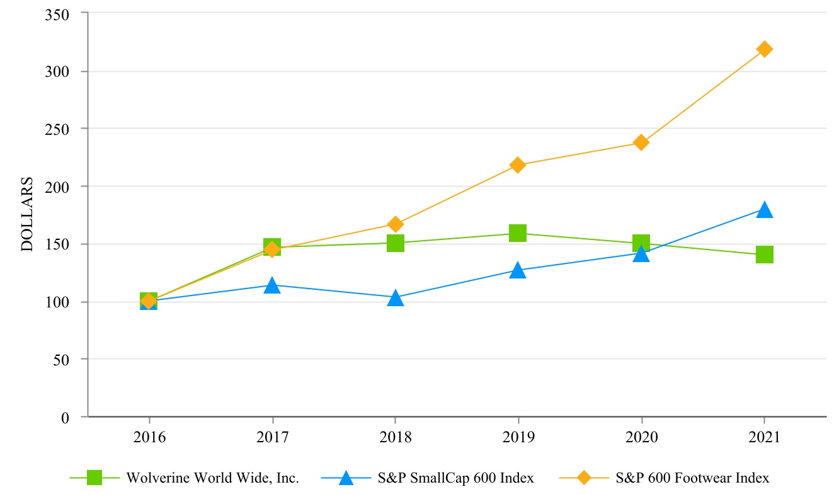Select the orange diamond marker for 2019
The width and height of the screenshot is (839, 504).
point(518,165)
